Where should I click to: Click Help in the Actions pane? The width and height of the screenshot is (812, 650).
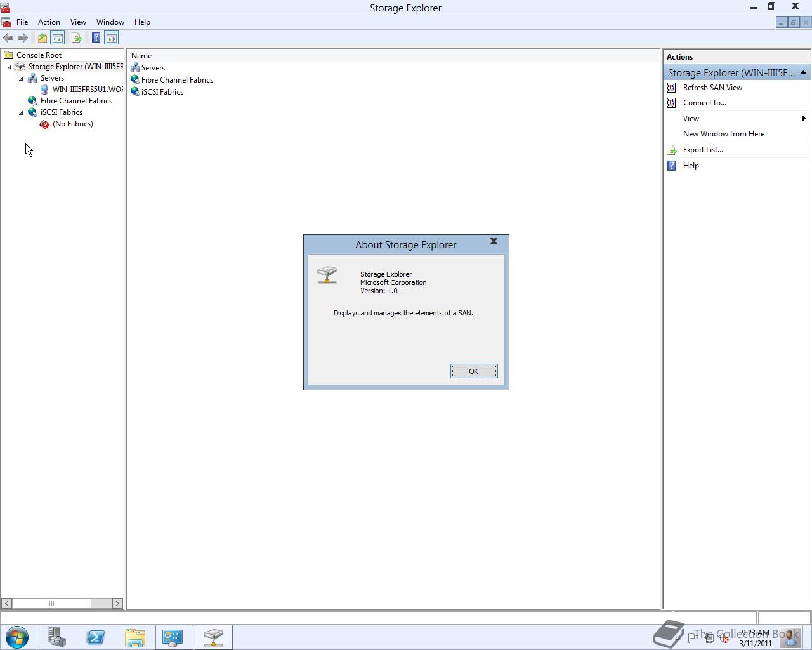[x=691, y=166]
